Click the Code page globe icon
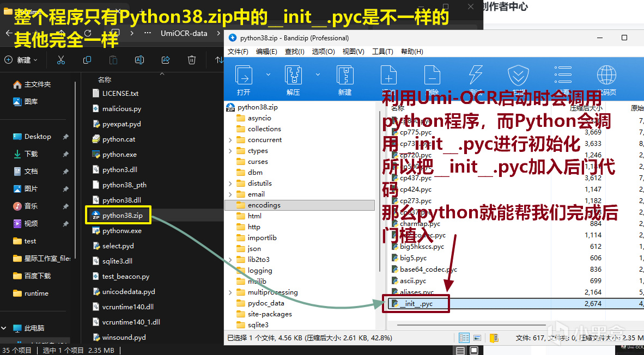Screen dimensions: 644x355 tap(606, 76)
